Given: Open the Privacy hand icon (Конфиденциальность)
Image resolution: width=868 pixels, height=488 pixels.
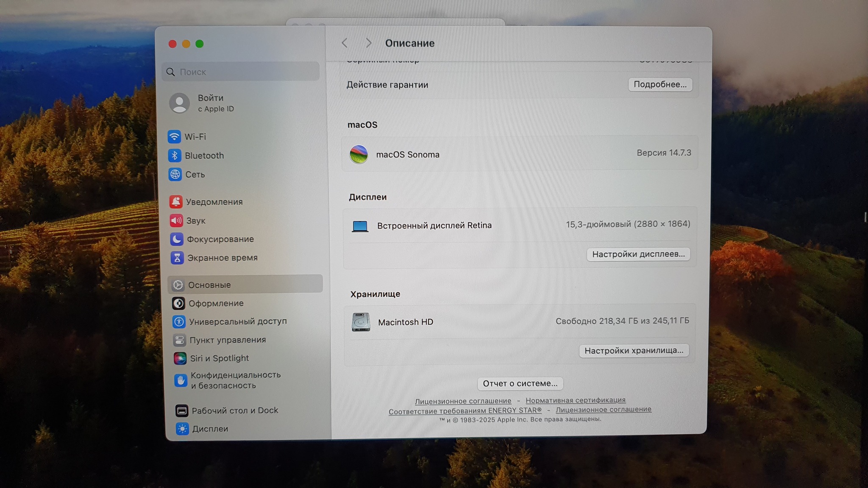Looking at the screenshot, I should (181, 380).
